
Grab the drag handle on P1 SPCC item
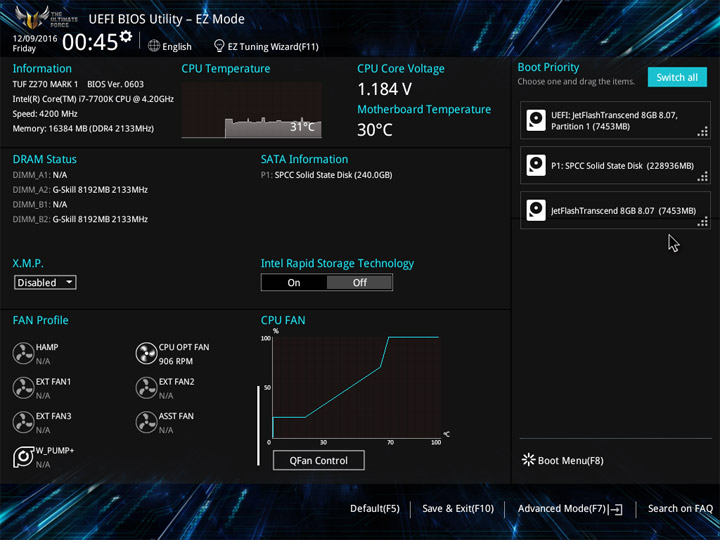[703, 177]
